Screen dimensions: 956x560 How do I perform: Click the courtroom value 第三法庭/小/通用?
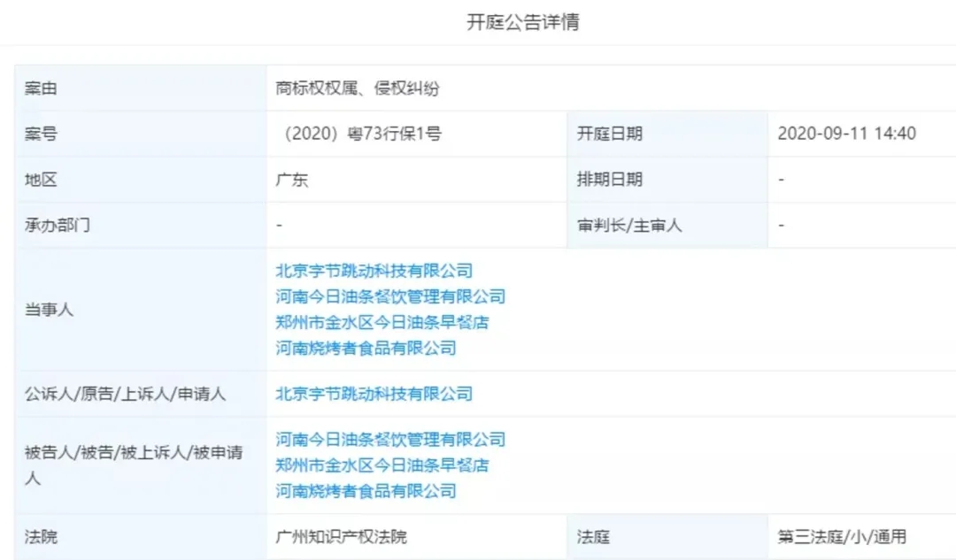[841, 537]
